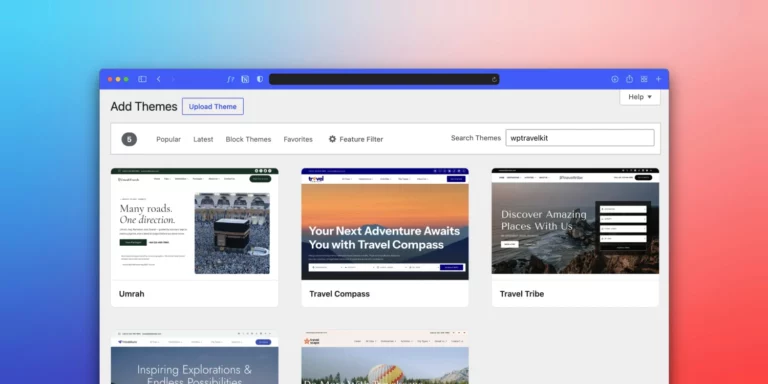Viewport: 768px width, 384px height.
Task: Expand the Help dropdown
Action: coord(640,97)
